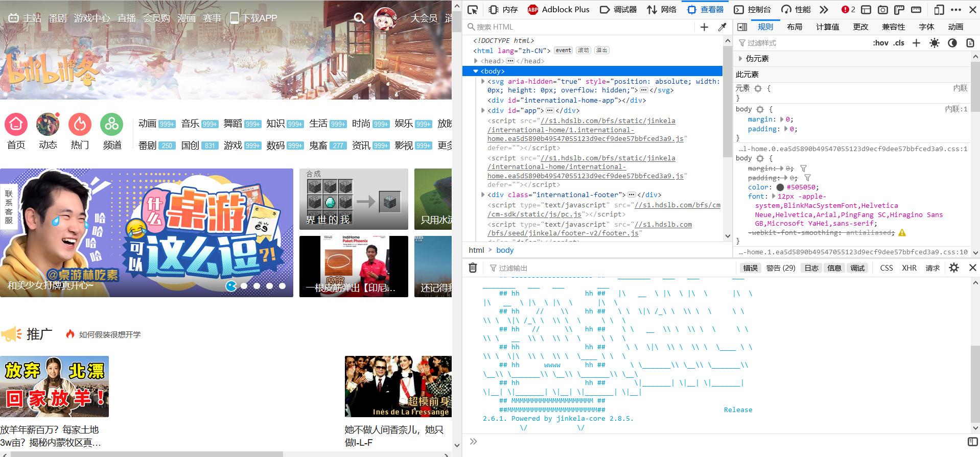Viewport: 980px width, 457px height.
Task: Toggle the 警告 (29) warnings filter
Action: [x=781, y=268]
